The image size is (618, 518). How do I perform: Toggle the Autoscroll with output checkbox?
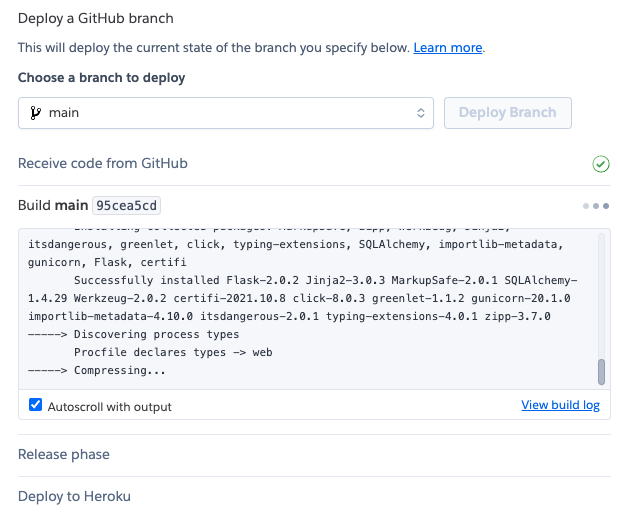coord(36,405)
